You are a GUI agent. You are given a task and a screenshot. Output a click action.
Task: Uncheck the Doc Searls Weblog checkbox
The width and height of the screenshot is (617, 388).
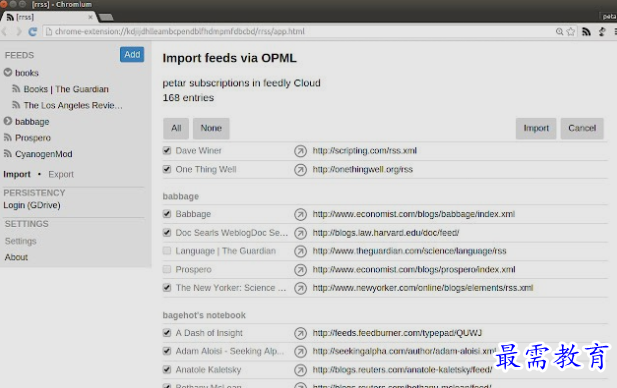pos(167,233)
